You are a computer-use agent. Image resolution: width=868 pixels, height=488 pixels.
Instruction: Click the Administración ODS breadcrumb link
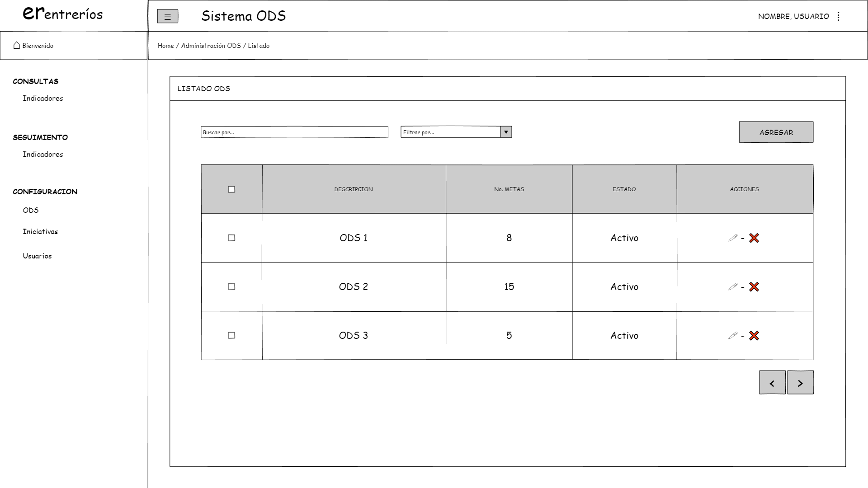[x=211, y=46]
